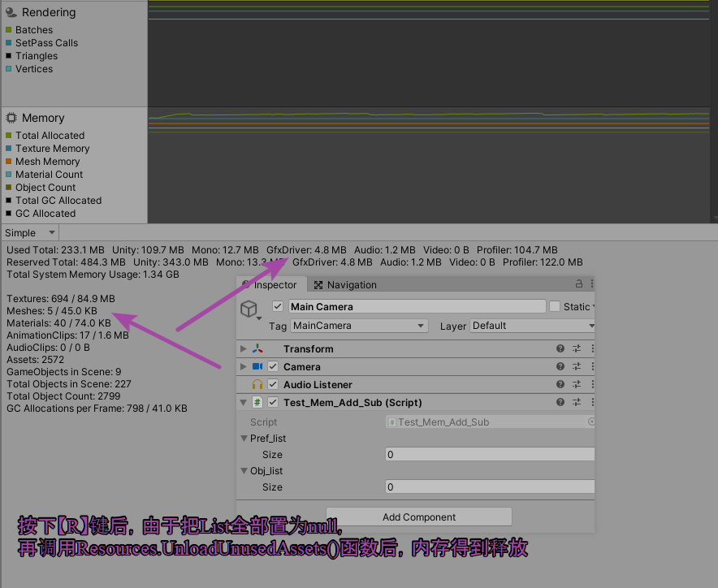Open the Simple dropdown below Memory chart

(29, 232)
